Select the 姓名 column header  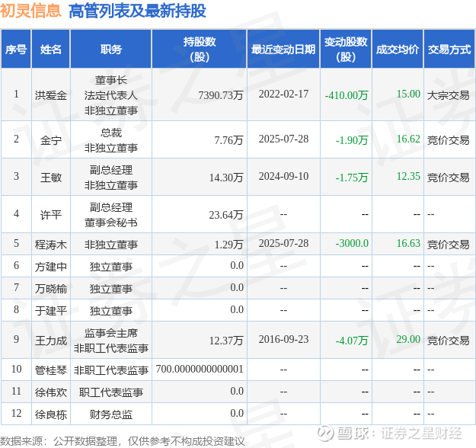(x=51, y=49)
